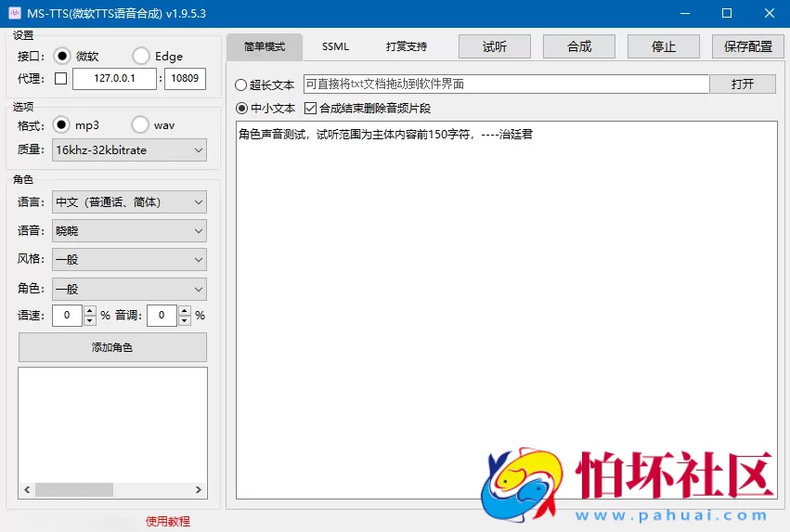Open the 质量 quality dropdown 16khz-32kbitrate
This screenshot has width=790, height=532.
click(129, 150)
